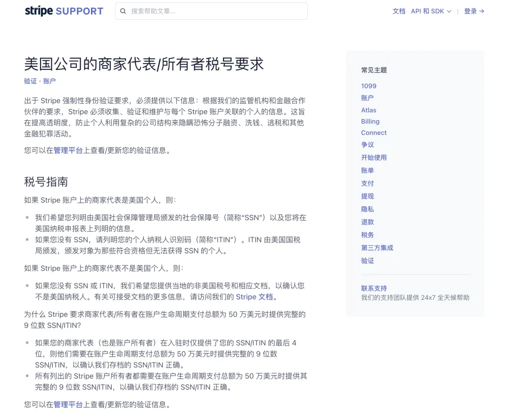The width and height of the screenshot is (509, 420).
Task: Open the 开始使用 sidebar topic
Action: point(374,157)
